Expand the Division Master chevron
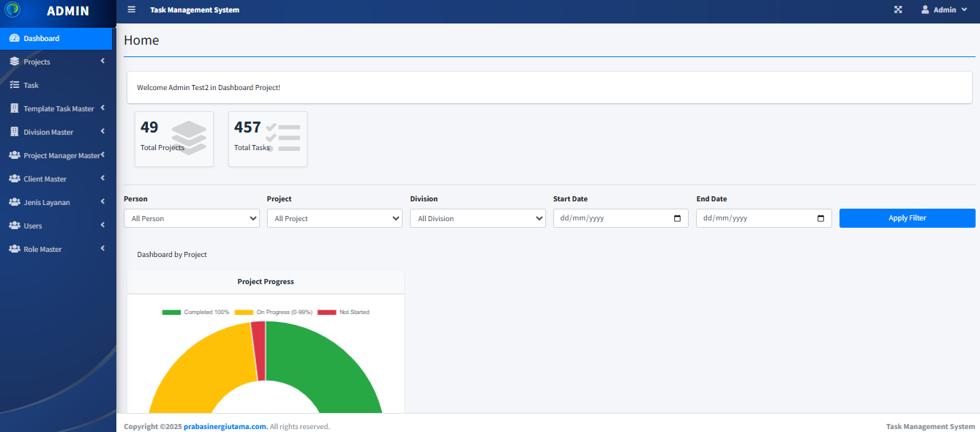 point(103,132)
